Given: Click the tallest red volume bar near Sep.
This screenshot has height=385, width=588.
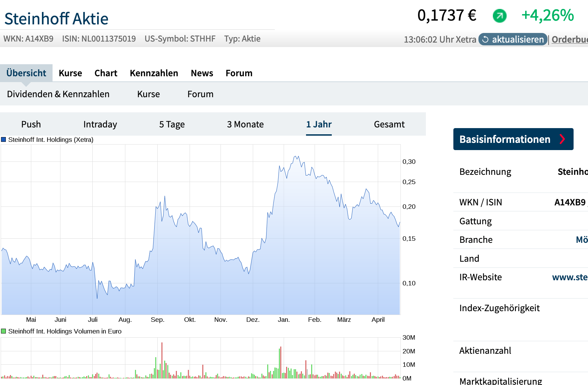Looking at the screenshot, I should [x=162, y=360].
